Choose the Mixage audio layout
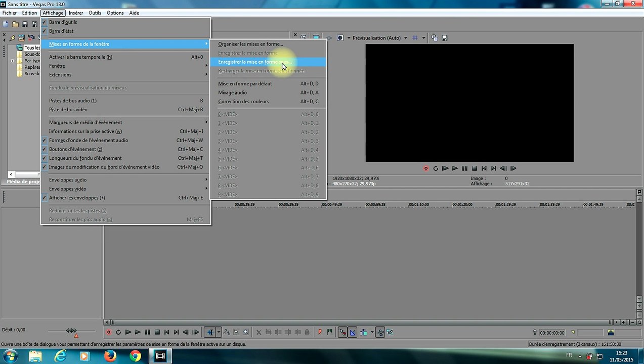 click(268, 93)
